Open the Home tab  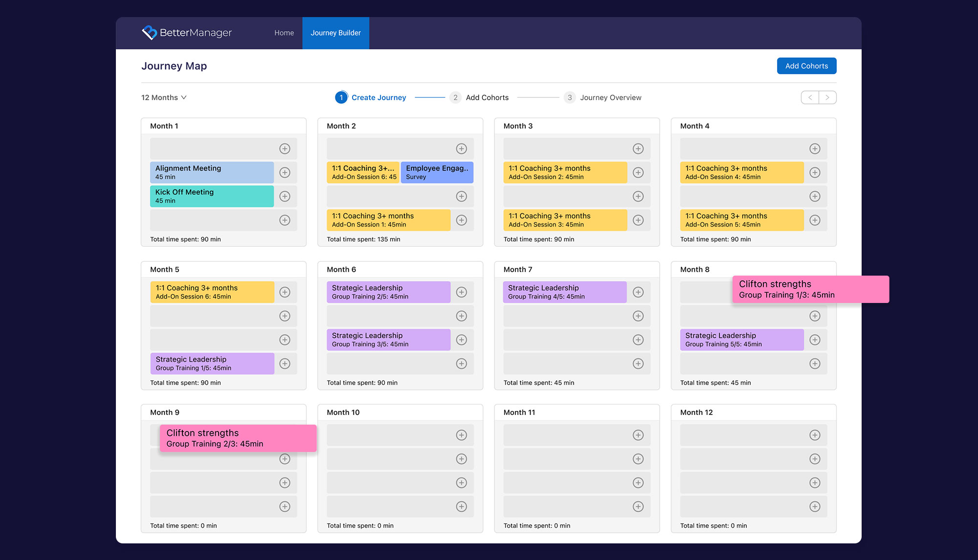click(x=284, y=33)
